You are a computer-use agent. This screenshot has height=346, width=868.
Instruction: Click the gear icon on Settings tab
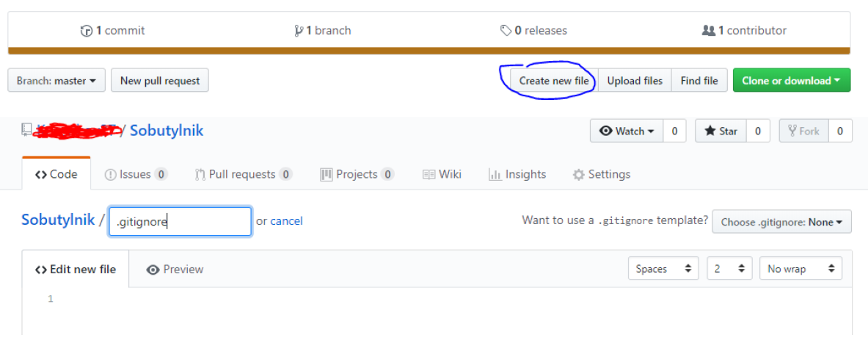pyautogui.click(x=578, y=175)
